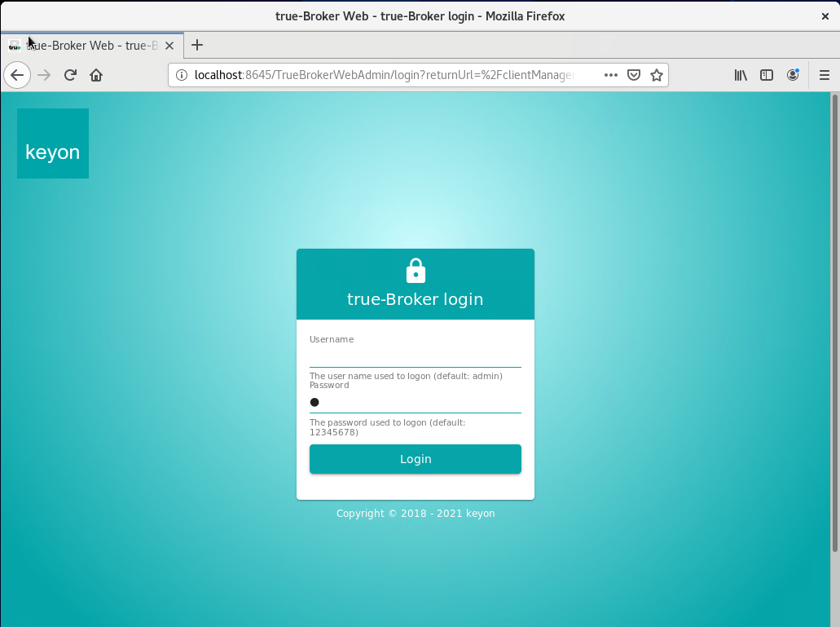The width and height of the screenshot is (840, 627).
Task: Open the Library bookmarks and history icon
Action: point(741,75)
